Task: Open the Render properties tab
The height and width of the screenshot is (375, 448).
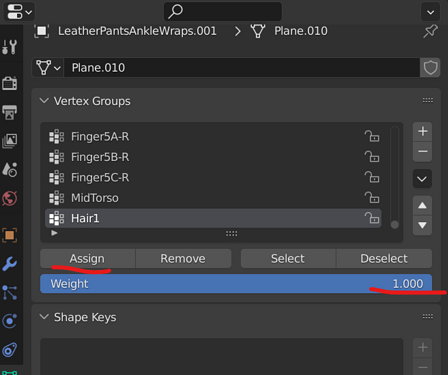Action: (x=10, y=83)
